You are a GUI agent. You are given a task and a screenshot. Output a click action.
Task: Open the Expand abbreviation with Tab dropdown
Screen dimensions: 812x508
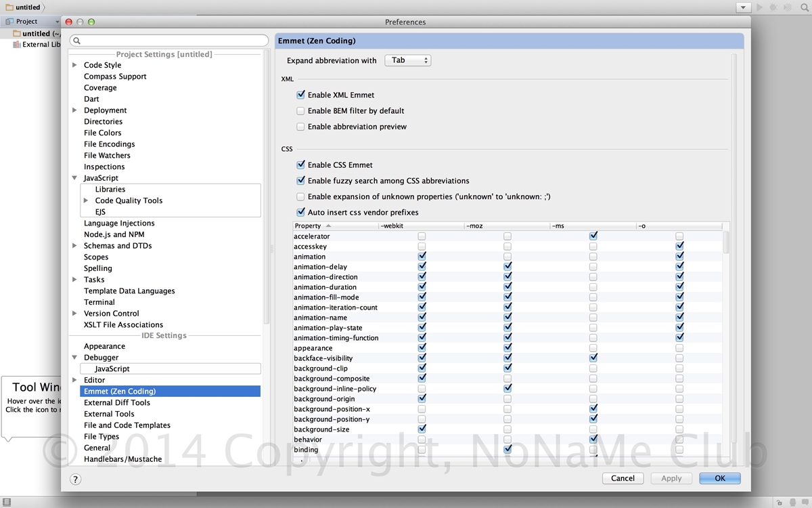point(408,60)
